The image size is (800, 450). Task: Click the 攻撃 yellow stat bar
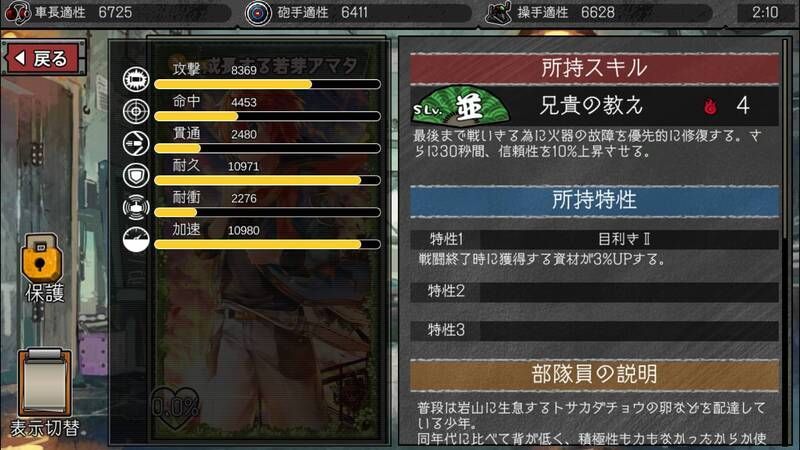[267, 85]
